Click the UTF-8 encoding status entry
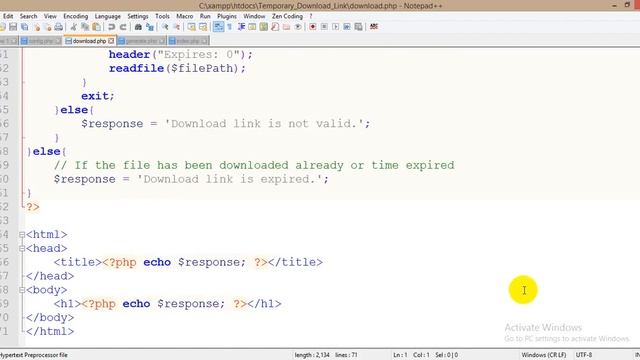Screen dimensions: 640x360 coord(584,355)
